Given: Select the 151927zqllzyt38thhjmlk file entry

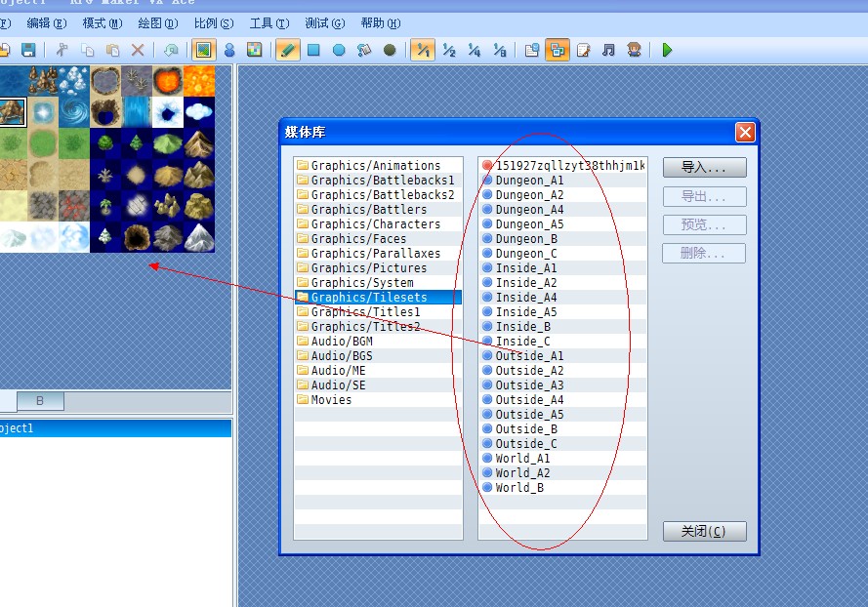Looking at the screenshot, I should [562, 166].
